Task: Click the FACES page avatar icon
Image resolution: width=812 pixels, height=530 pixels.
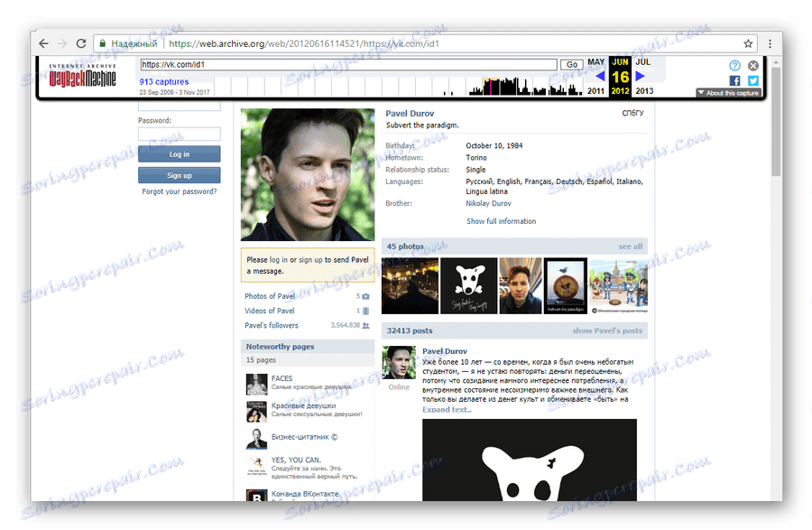Action: [x=257, y=385]
